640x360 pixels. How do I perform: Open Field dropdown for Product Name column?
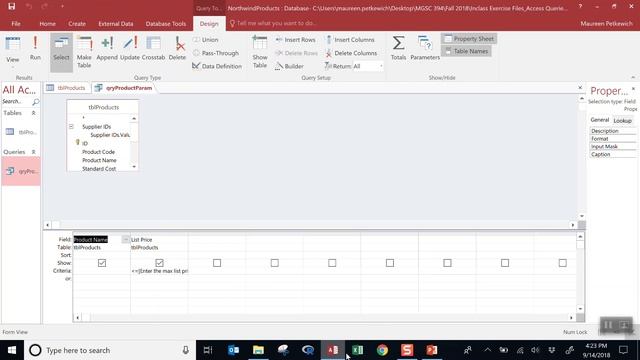(126, 240)
